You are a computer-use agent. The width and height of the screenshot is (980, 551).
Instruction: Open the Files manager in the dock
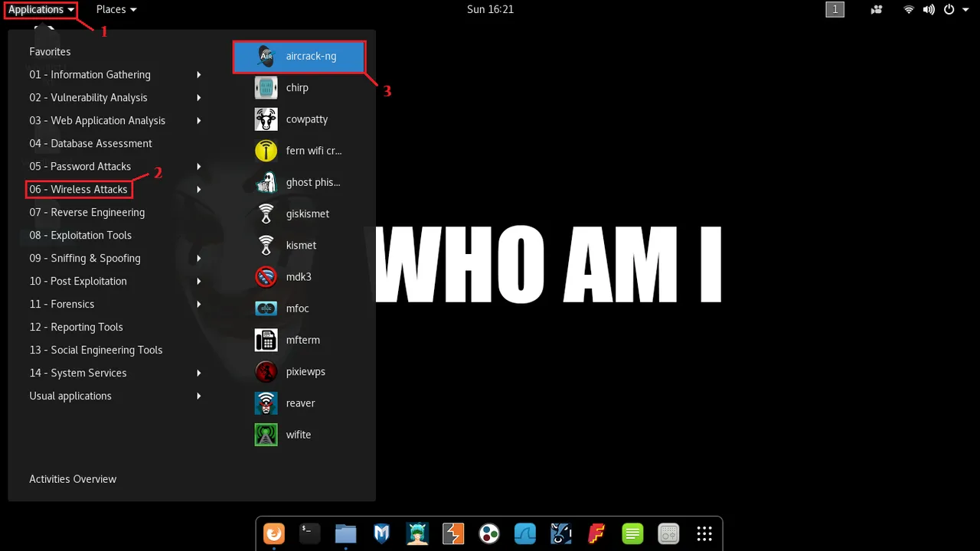[346, 533]
